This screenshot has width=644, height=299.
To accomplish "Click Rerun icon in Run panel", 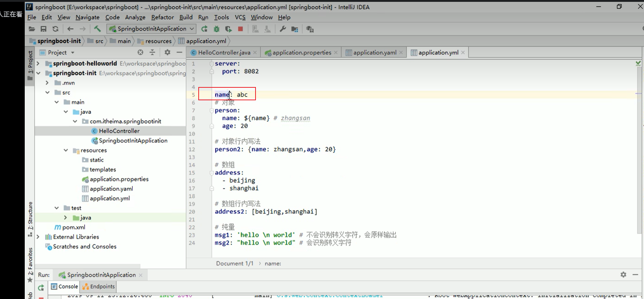I will pos(41,287).
